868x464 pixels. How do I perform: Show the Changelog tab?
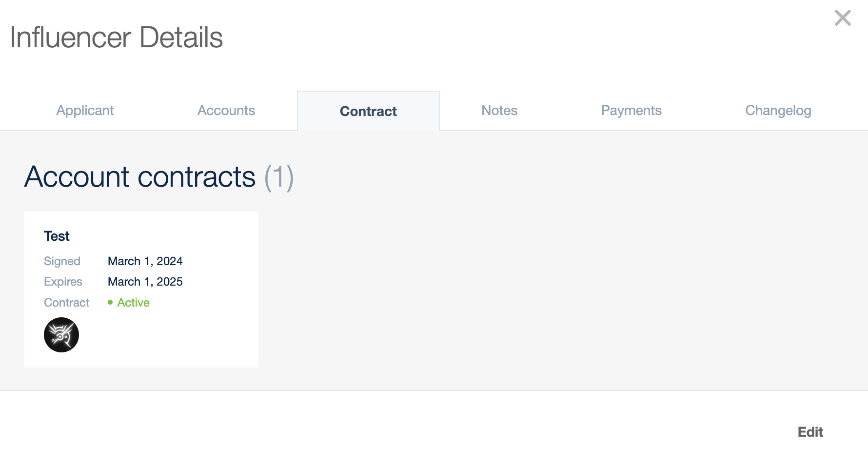[778, 111]
